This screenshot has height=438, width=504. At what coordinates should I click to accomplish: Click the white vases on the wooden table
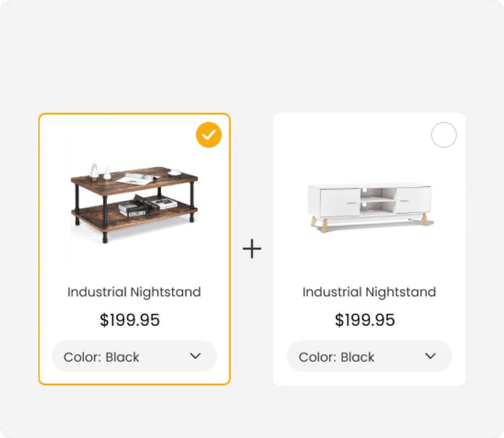[x=100, y=171]
